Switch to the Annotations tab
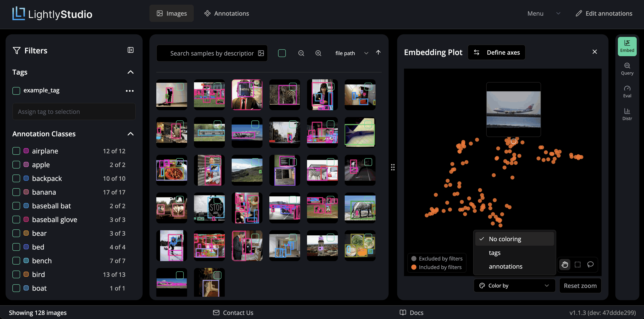Image resolution: width=644 pixels, height=319 pixels. [227, 13]
